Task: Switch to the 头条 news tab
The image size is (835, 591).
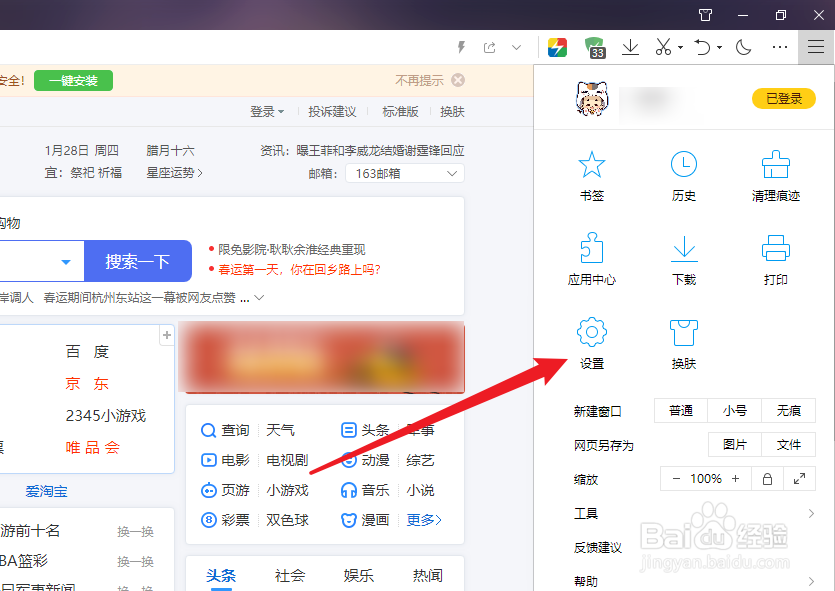Action: (220, 575)
